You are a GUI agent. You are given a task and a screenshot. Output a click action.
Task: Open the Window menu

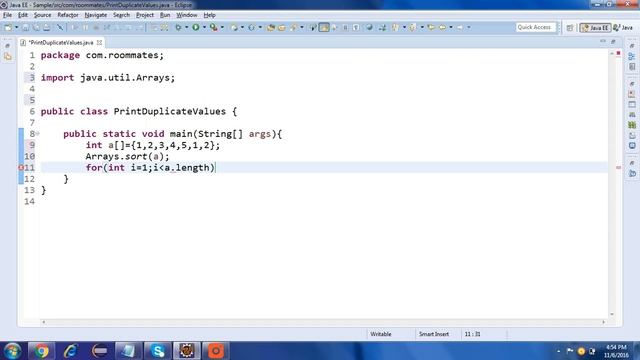(187, 15)
